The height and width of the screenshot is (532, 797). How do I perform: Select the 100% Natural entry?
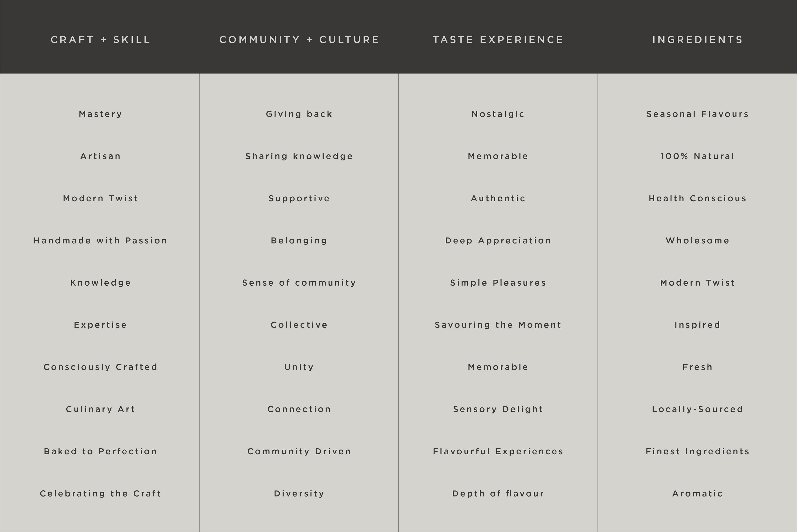(698, 157)
